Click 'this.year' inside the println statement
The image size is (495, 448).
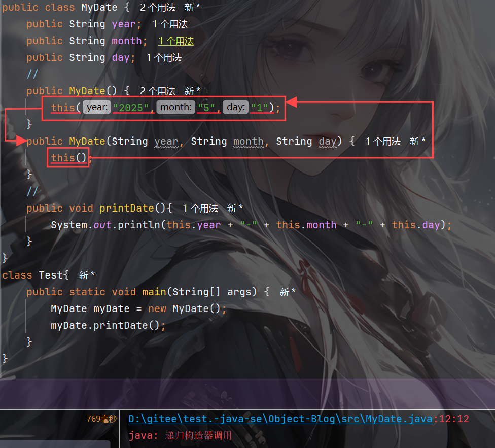(x=194, y=225)
